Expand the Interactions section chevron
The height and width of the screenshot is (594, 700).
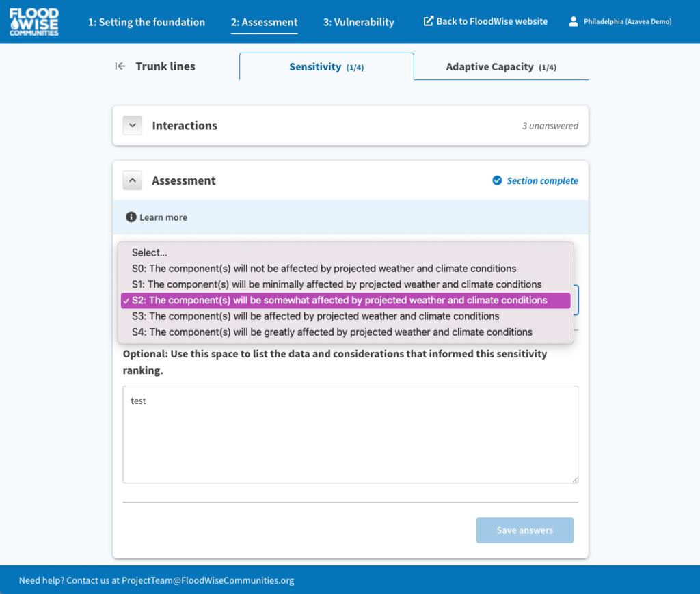(133, 126)
